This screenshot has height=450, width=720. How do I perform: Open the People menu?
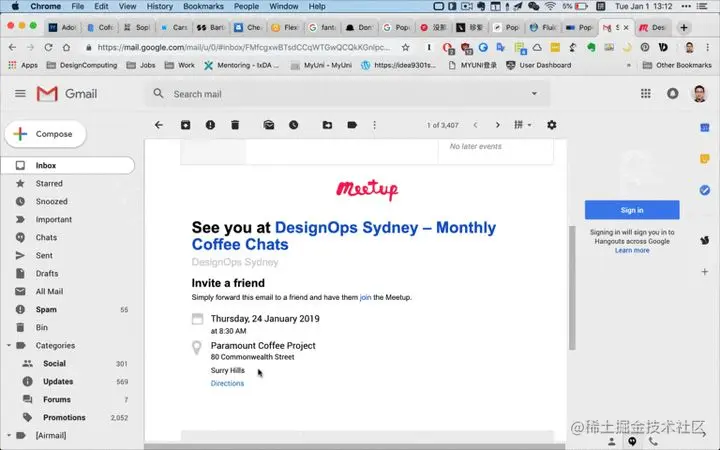(246, 6)
